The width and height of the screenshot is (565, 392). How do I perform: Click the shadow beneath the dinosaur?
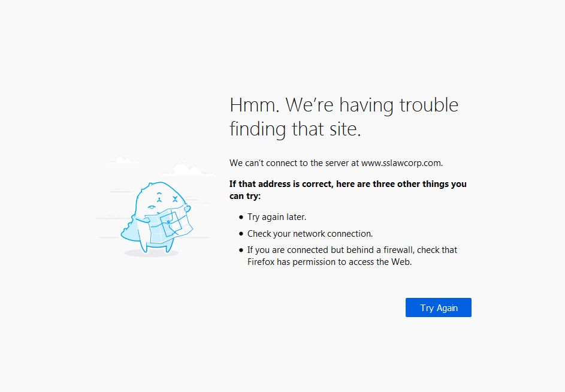pos(151,254)
